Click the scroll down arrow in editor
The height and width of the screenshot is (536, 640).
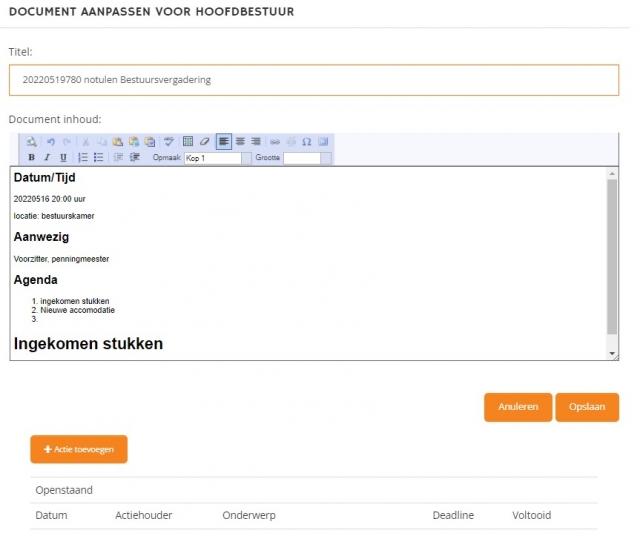[x=612, y=354]
